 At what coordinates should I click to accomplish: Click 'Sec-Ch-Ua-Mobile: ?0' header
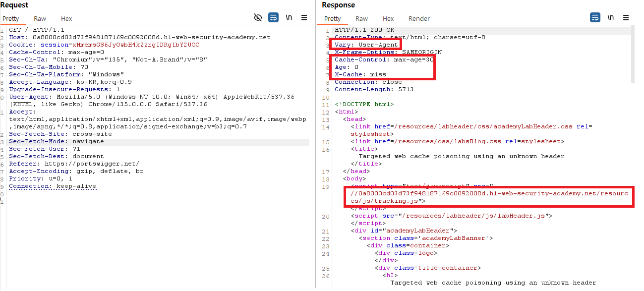click(x=49, y=67)
